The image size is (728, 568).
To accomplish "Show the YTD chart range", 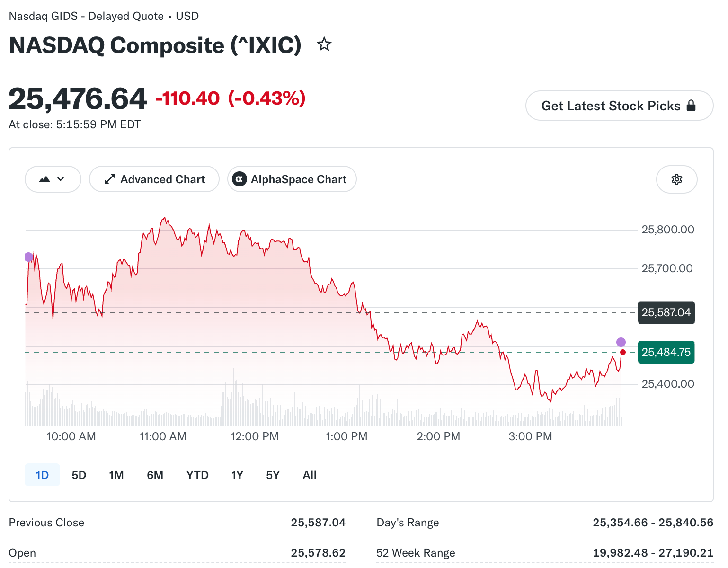I will (x=197, y=475).
